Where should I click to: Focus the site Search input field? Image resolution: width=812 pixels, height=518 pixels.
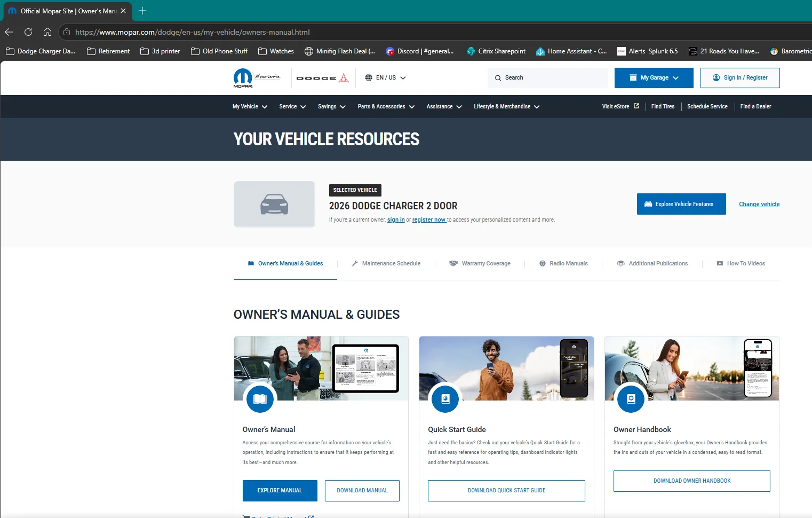pyautogui.click(x=547, y=78)
